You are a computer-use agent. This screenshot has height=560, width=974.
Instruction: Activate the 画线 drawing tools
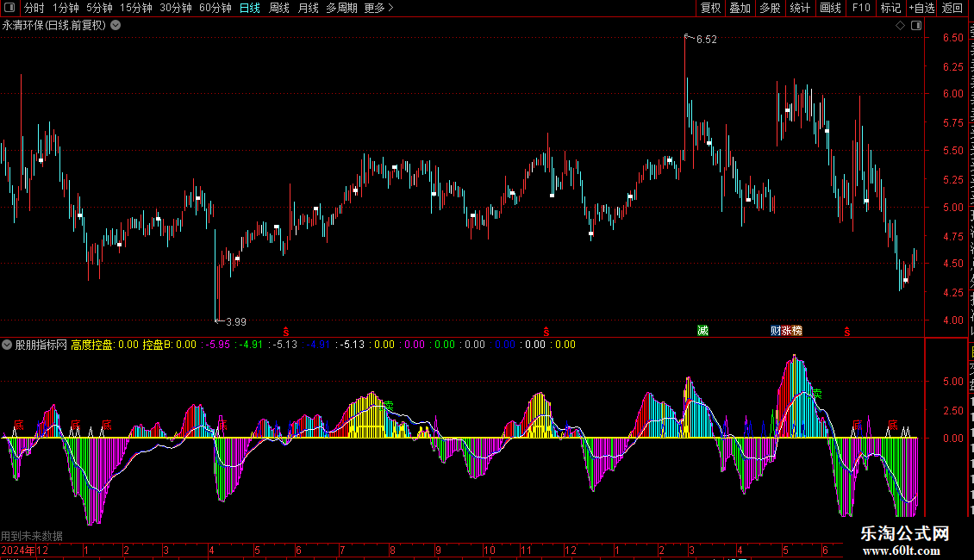point(831,8)
